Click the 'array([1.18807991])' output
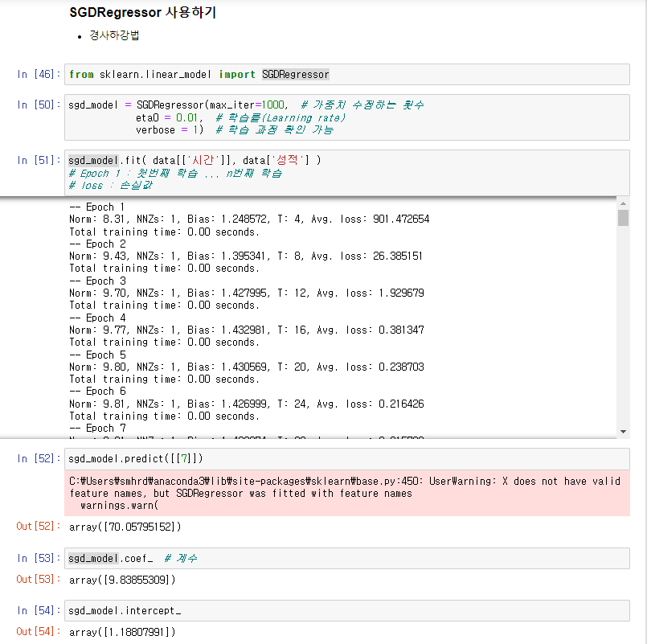The width and height of the screenshot is (647, 644). point(122,632)
